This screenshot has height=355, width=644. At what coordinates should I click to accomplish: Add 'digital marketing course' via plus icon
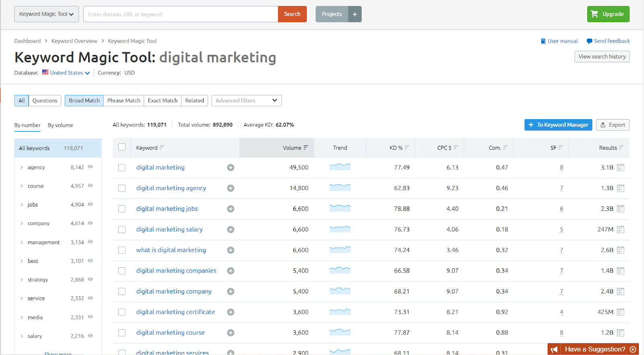point(231,333)
